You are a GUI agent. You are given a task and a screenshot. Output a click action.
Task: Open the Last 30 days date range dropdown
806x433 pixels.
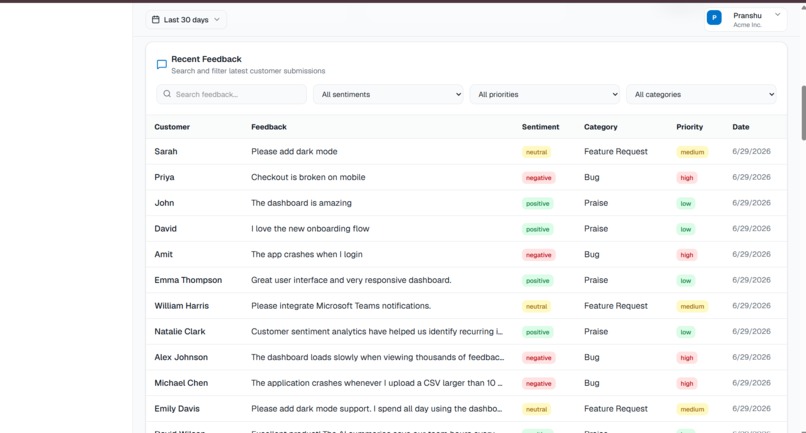tap(186, 20)
